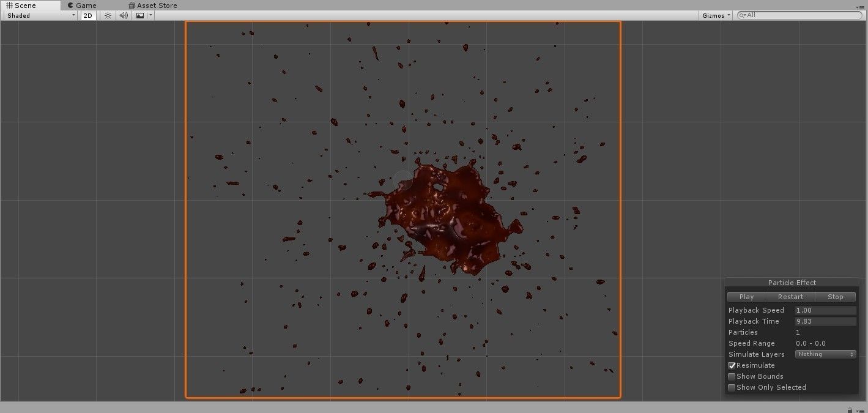This screenshot has height=413, width=868.
Task: Click the Playback Speed value field
Action: (825, 310)
